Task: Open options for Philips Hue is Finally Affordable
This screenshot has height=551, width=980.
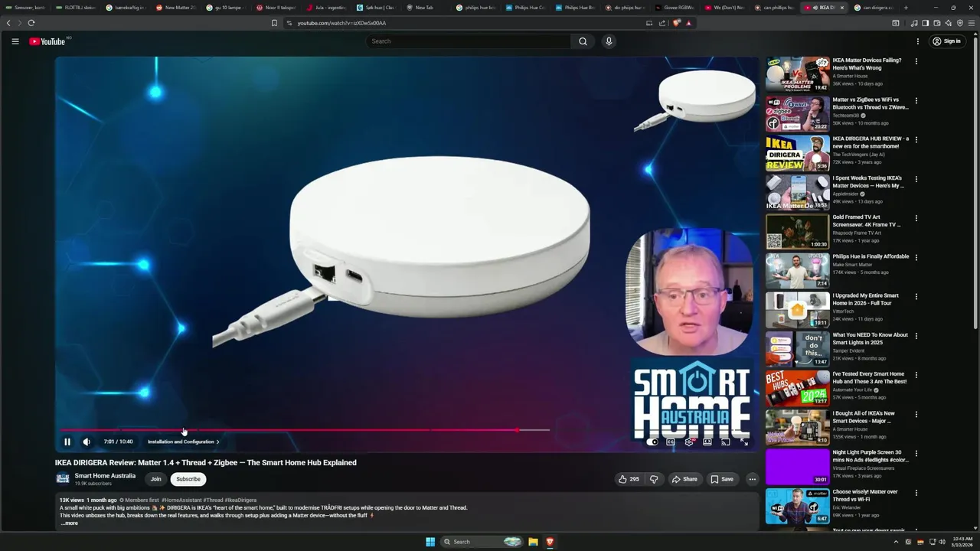Action: click(916, 258)
